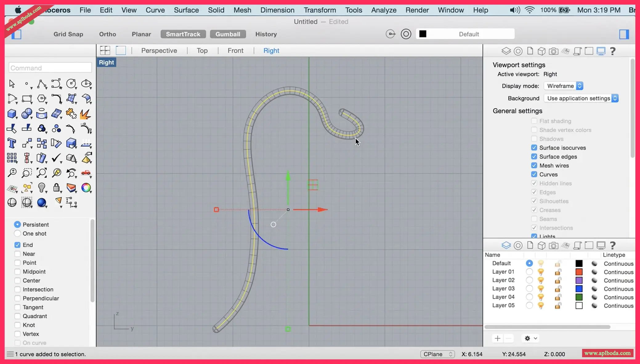Uncheck Surface isocurves option

click(x=534, y=148)
